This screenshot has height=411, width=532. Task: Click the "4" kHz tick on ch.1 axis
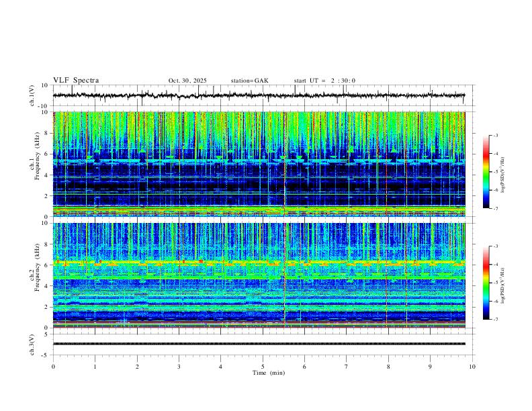(47, 175)
